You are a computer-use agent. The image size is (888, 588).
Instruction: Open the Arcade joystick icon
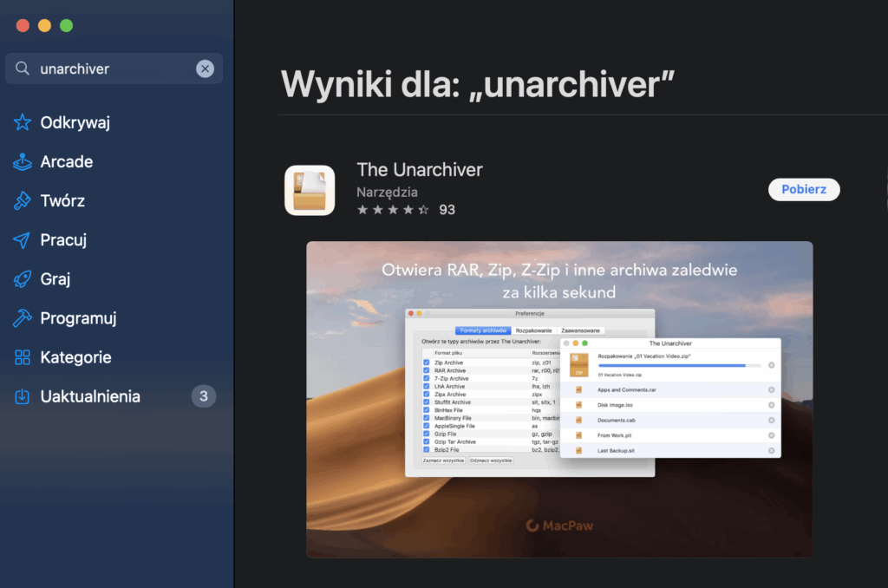[23, 161]
